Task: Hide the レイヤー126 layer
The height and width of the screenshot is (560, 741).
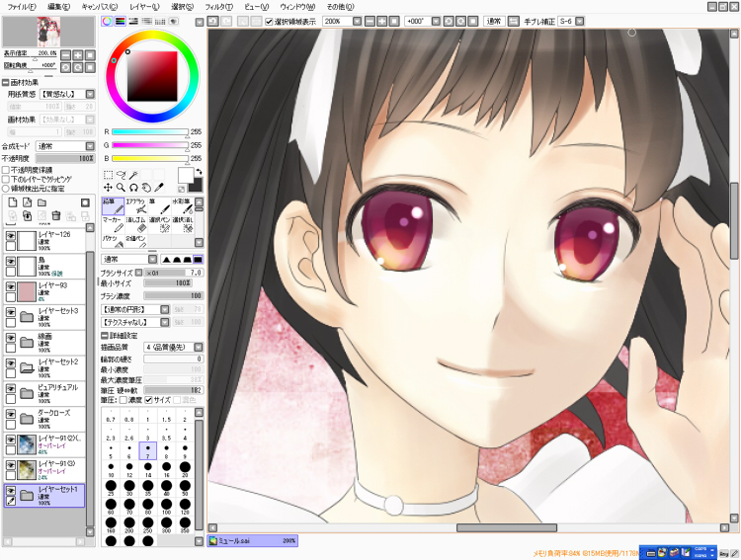Action: coord(11,235)
